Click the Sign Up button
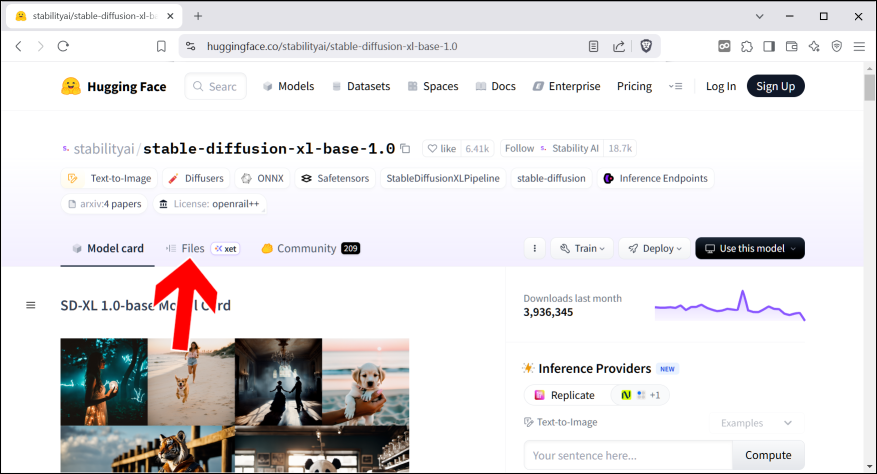 [775, 87]
